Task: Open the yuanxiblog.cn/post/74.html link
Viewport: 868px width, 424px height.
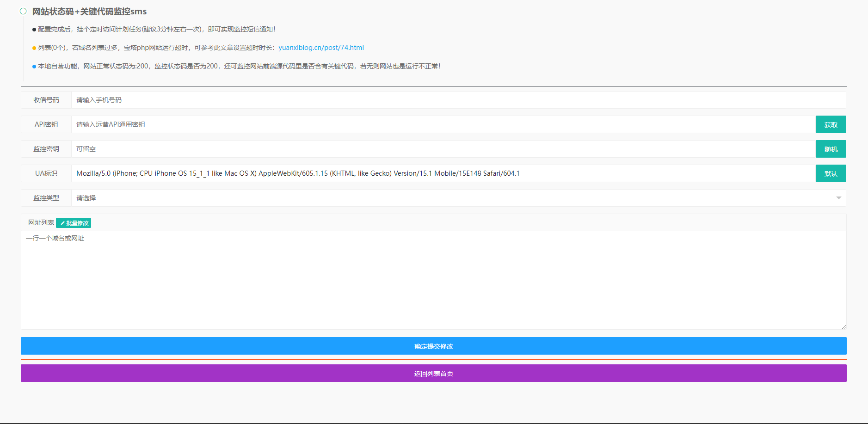Action: coord(321,48)
